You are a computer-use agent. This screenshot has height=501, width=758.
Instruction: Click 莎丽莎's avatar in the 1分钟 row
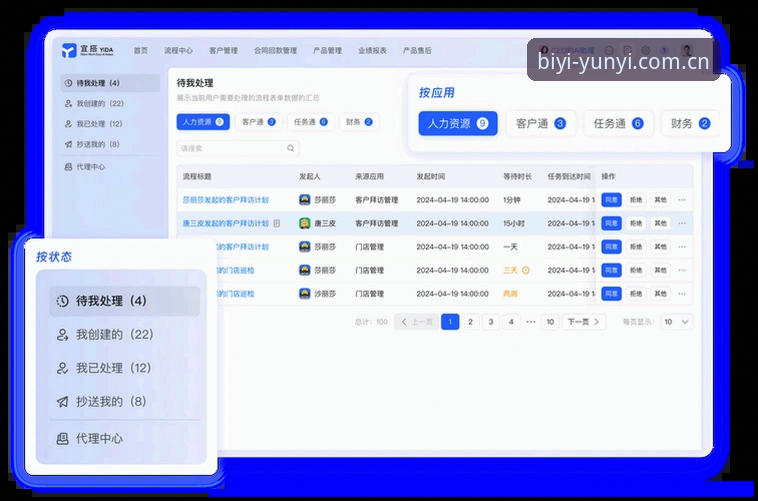[x=305, y=200]
